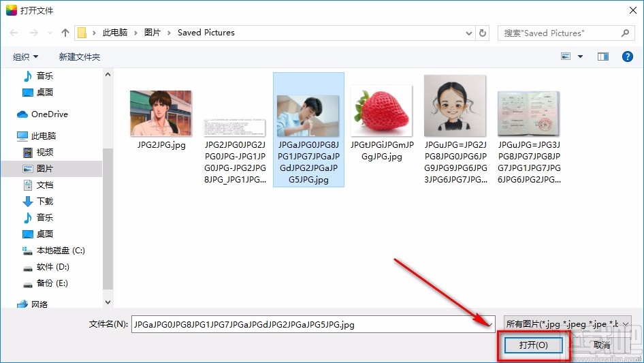The height and width of the screenshot is (363, 644).
Task: Refresh the Saved Pictures folder
Action: pos(483,33)
